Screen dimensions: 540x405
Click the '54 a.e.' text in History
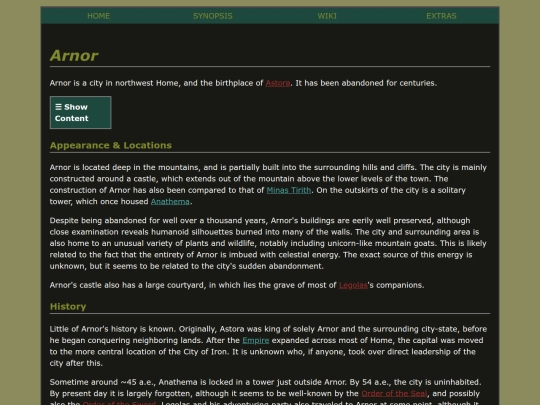point(376,382)
